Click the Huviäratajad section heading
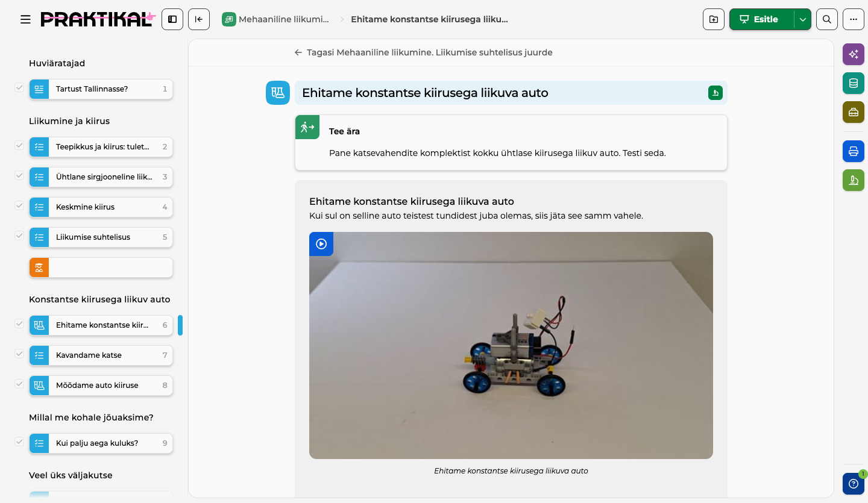This screenshot has width=868, height=503. click(57, 63)
